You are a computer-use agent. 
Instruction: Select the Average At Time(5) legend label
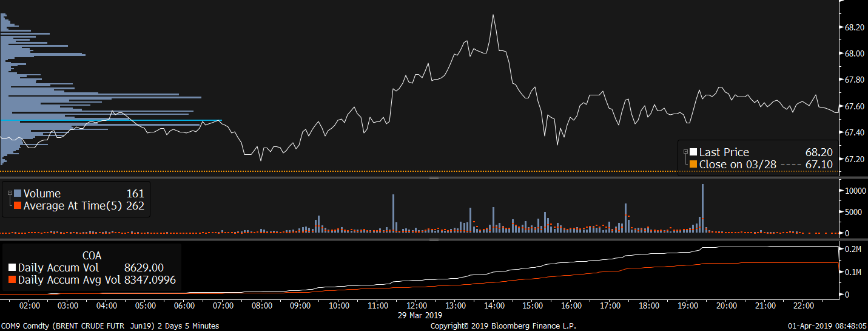[73, 206]
